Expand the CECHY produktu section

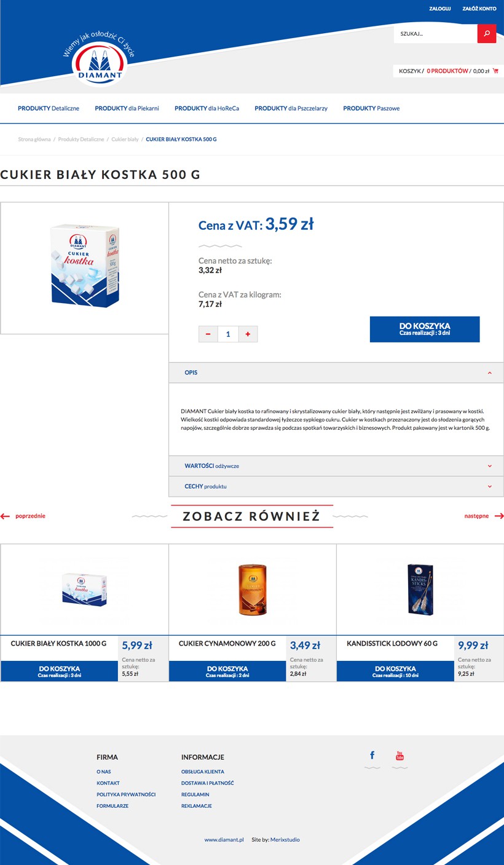coord(336,486)
